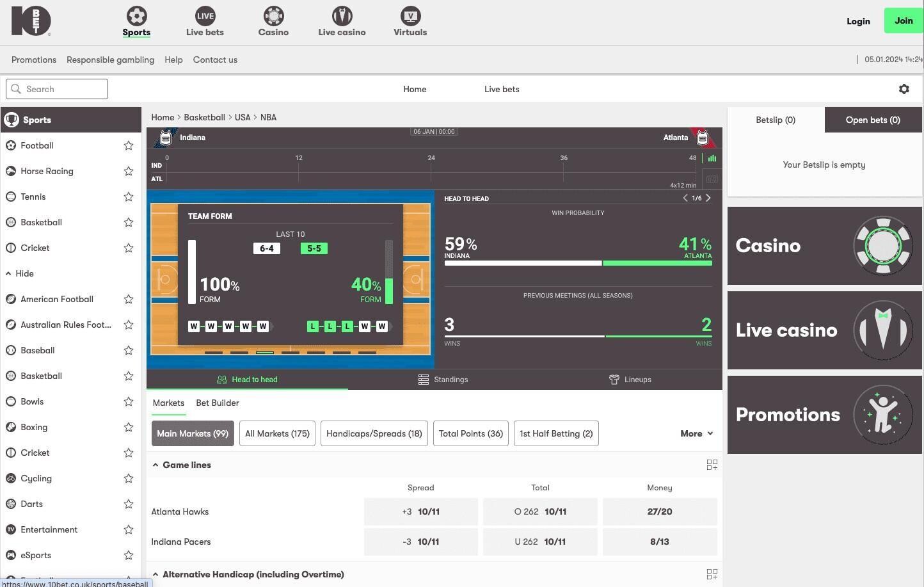
Task: Filter by All Markets (175)
Action: click(277, 433)
